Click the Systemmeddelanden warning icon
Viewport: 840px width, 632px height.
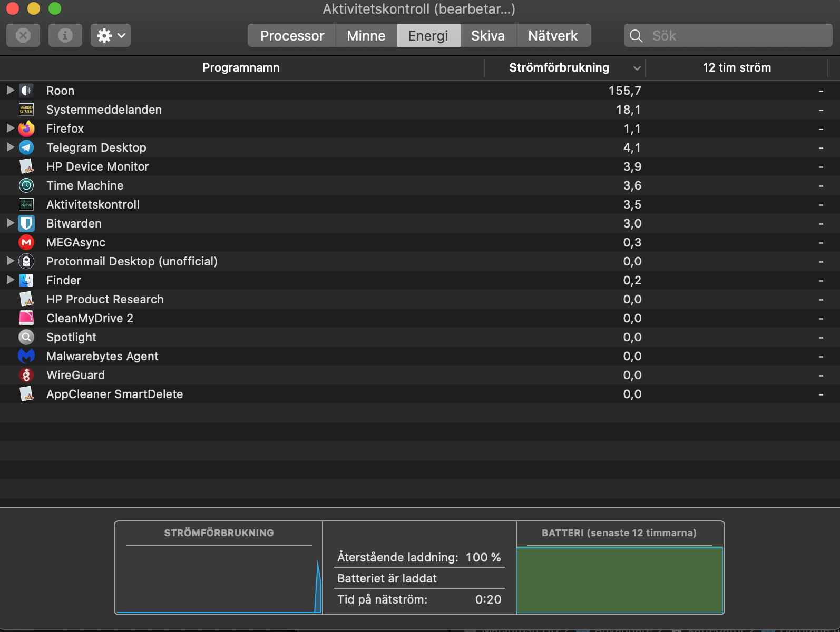[x=26, y=110]
